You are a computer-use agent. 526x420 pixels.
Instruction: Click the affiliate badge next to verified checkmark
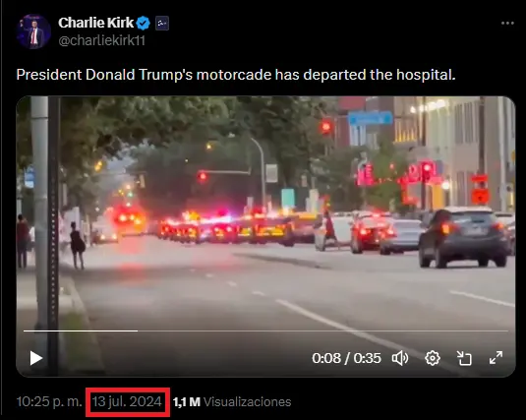[162, 24]
